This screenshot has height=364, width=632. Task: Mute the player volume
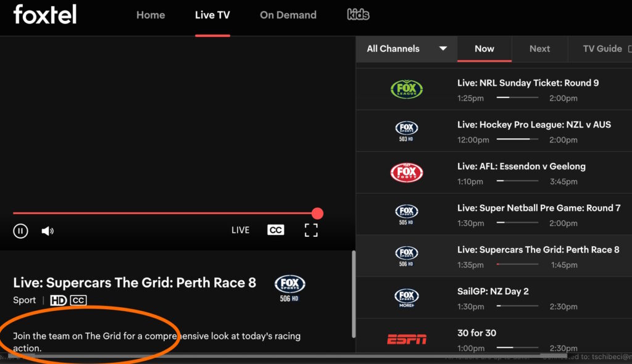pyautogui.click(x=48, y=231)
